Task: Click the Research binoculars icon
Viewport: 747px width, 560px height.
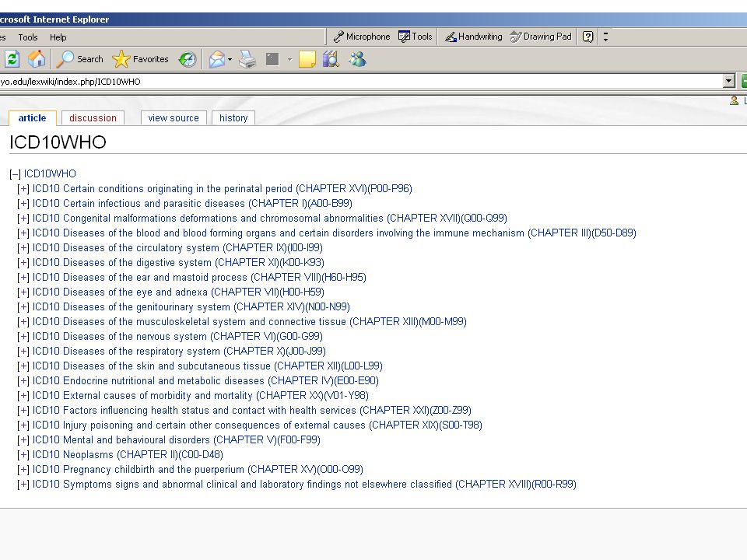Action: point(331,60)
